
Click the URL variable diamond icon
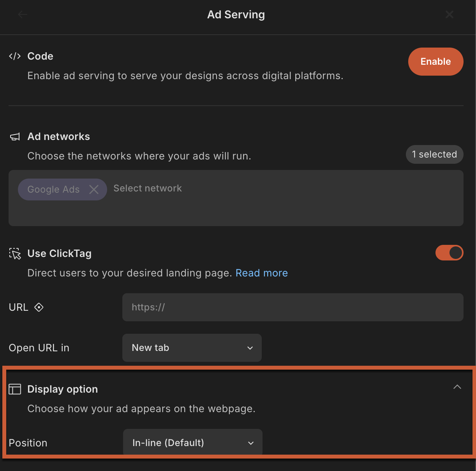pos(39,307)
